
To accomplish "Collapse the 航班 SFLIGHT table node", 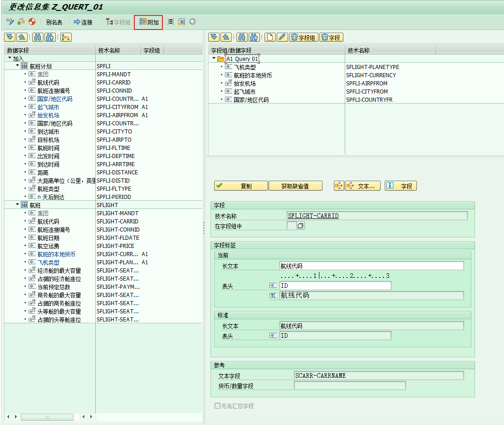I will [x=17, y=205].
